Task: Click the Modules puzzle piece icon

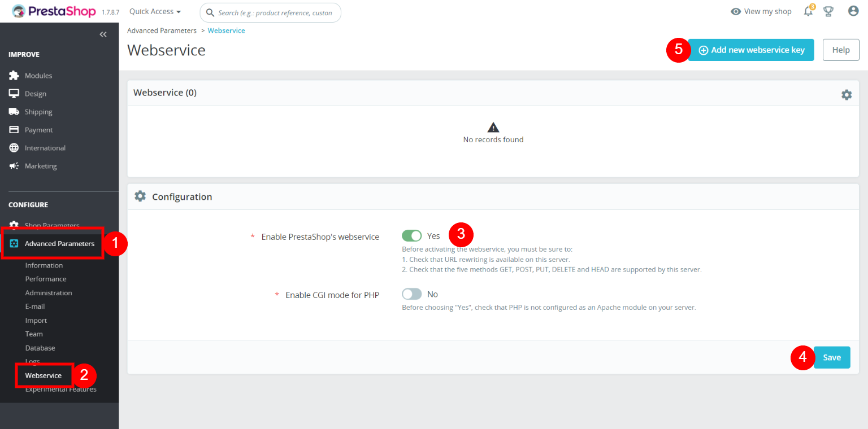Action: 14,76
